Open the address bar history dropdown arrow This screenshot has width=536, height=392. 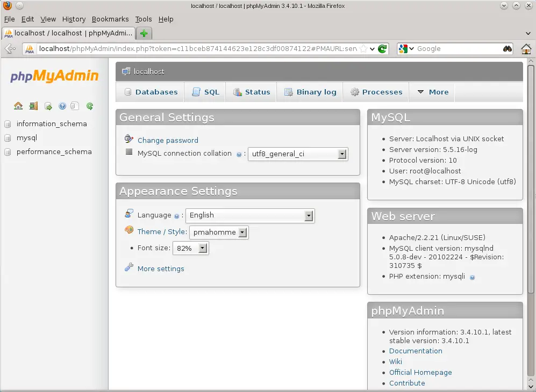point(372,49)
